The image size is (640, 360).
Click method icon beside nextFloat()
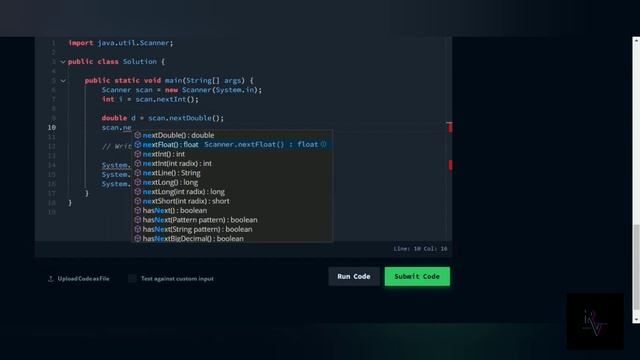(x=138, y=144)
